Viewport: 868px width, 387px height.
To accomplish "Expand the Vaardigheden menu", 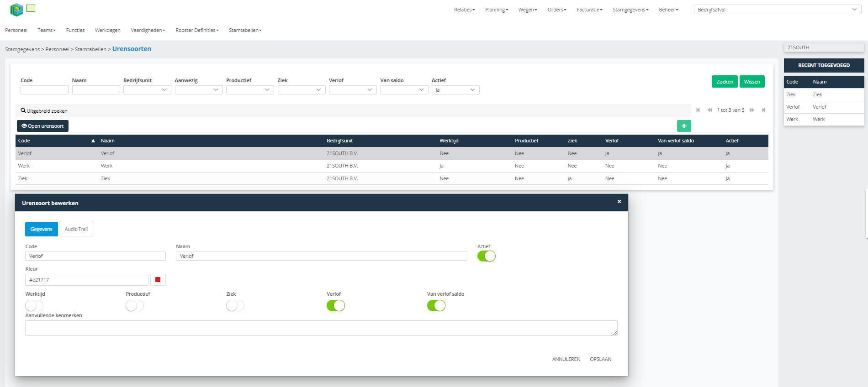I will coord(148,30).
